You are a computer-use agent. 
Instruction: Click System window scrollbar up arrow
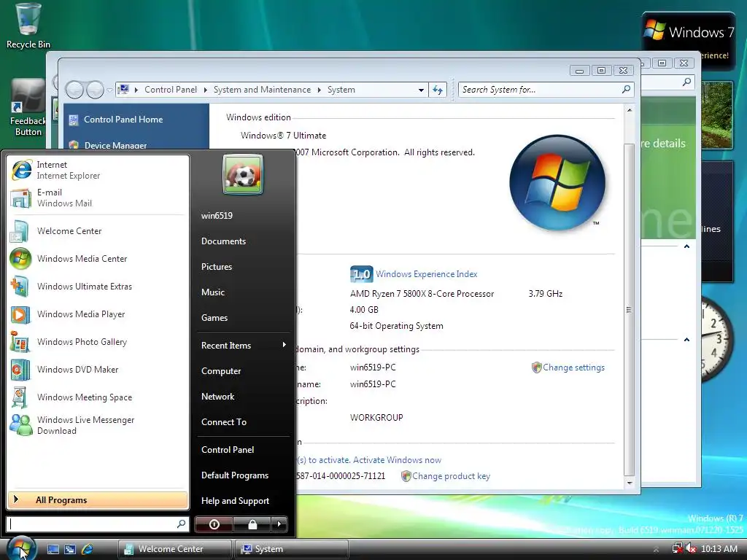(x=630, y=110)
